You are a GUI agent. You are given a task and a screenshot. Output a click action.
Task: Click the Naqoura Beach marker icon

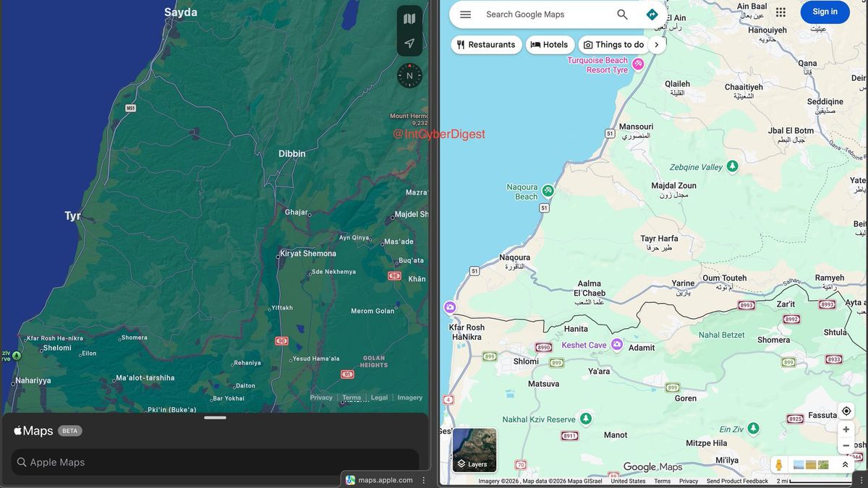[x=548, y=191]
